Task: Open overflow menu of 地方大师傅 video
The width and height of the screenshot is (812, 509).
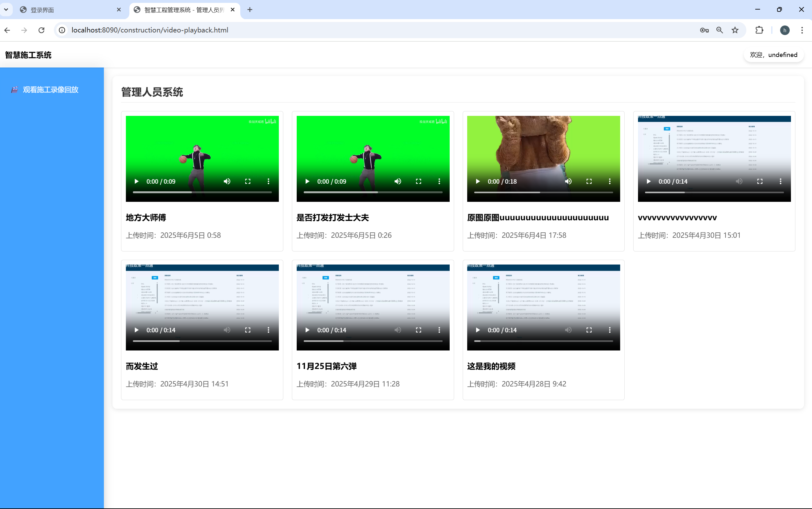Action: click(x=268, y=181)
